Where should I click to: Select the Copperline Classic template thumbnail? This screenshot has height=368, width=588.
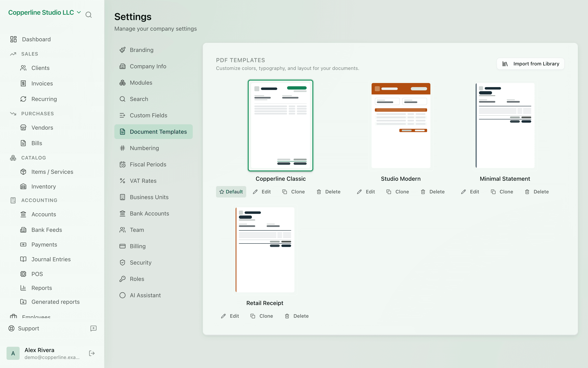[x=280, y=125]
